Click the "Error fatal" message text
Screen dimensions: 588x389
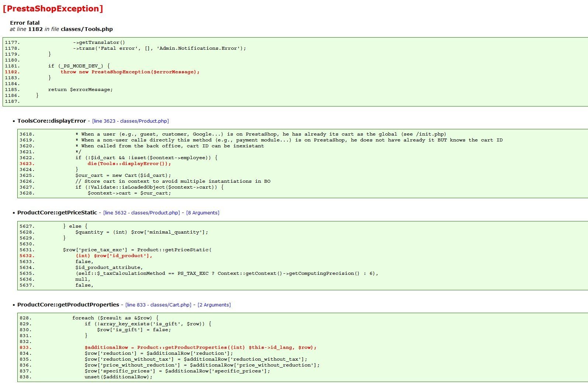[x=25, y=23]
